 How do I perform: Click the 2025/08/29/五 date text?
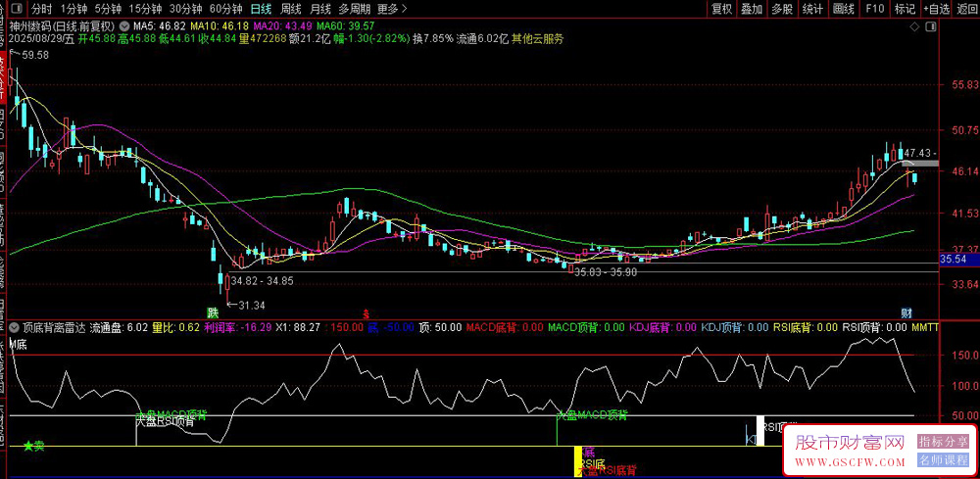pyautogui.click(x=39, y=39)
